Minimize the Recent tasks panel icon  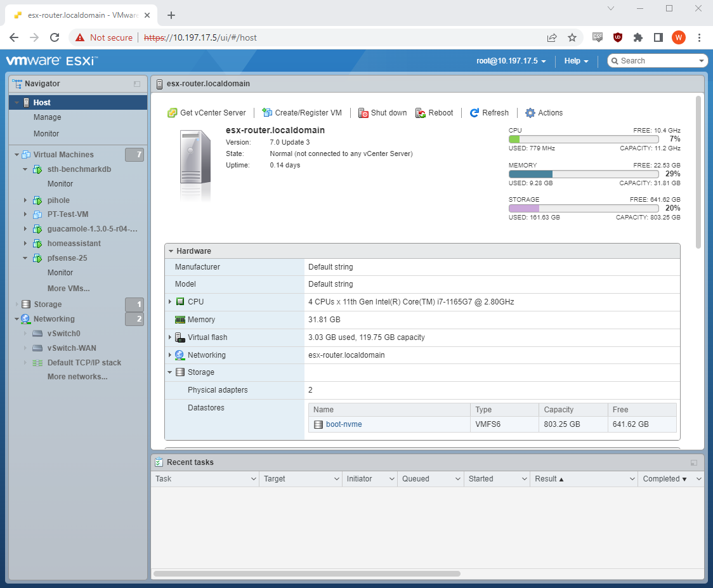[x=694, y=463]
